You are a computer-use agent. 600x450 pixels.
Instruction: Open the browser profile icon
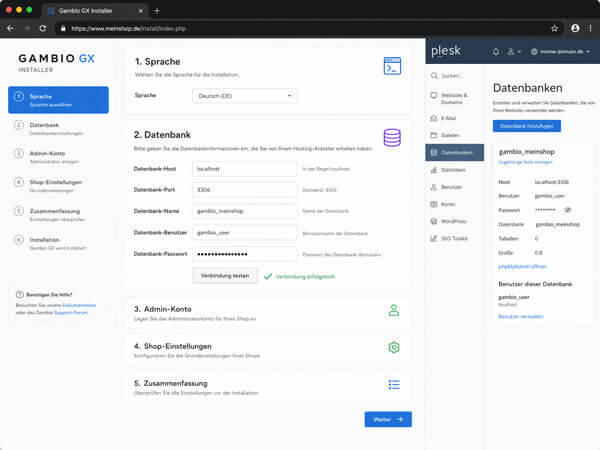575,28
